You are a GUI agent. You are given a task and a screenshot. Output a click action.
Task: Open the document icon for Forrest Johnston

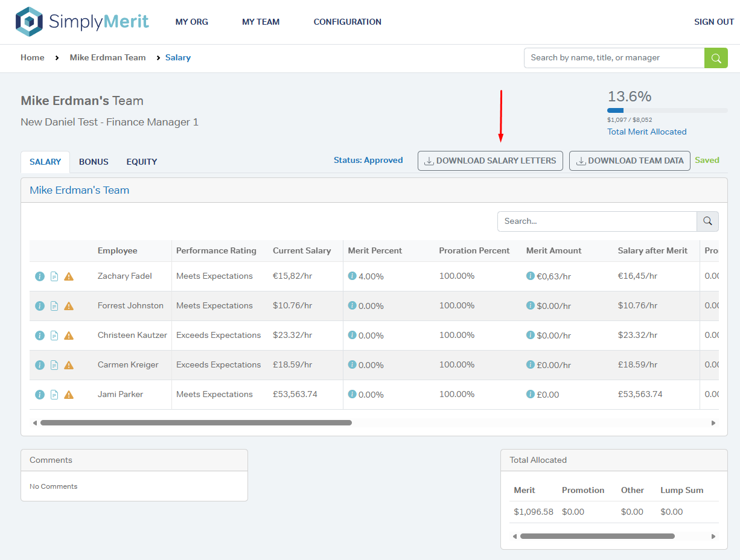[54, 306]
